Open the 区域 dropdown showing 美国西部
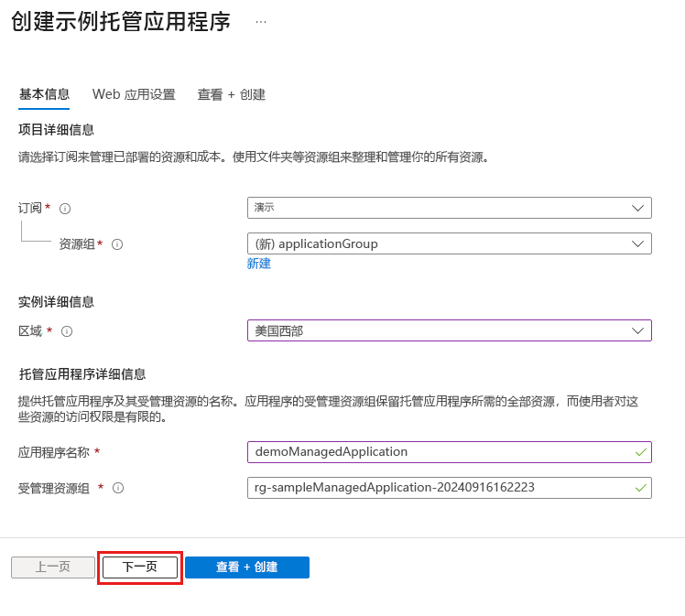Viewport: 685px width, 616px height. [449, 330]
